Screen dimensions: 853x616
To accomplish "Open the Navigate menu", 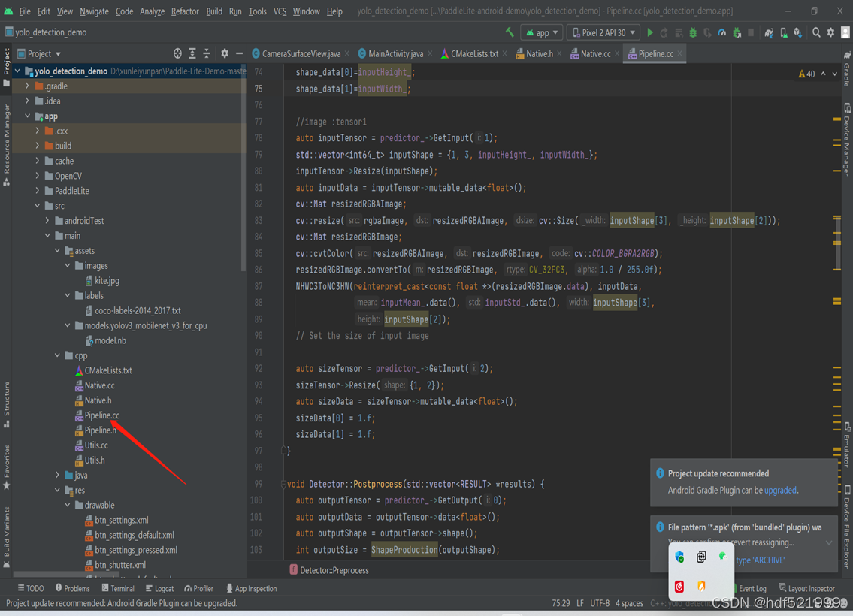I will [x=94, y=11].
